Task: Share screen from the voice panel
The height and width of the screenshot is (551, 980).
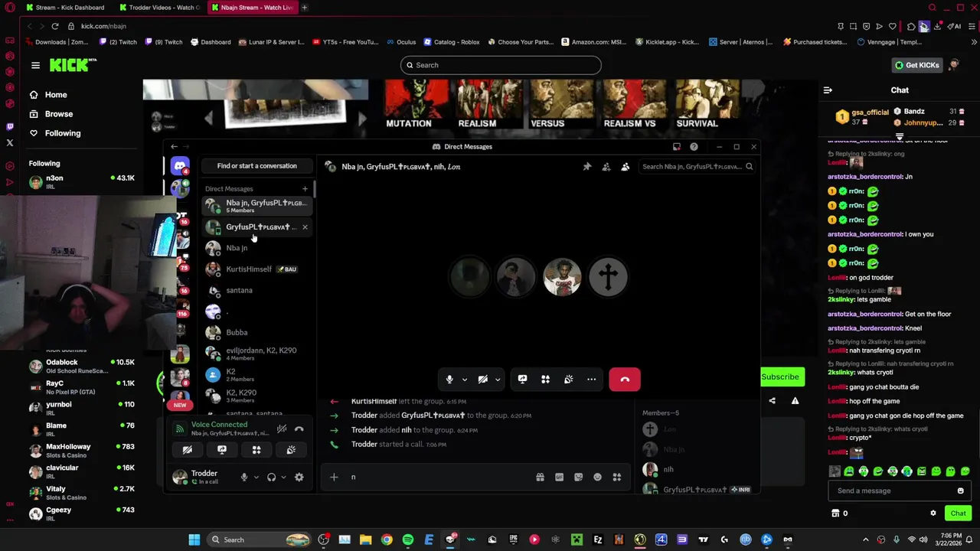Action: [222, 450]
